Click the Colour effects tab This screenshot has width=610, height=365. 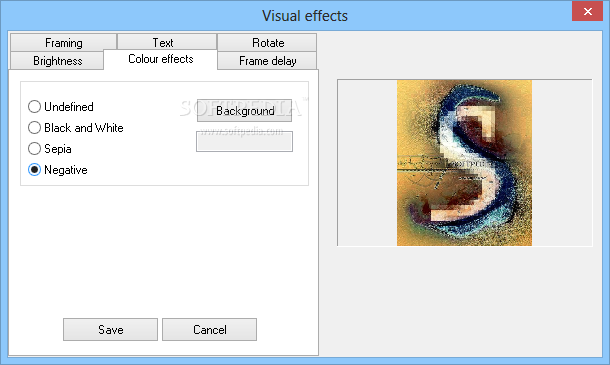[160, 59]
